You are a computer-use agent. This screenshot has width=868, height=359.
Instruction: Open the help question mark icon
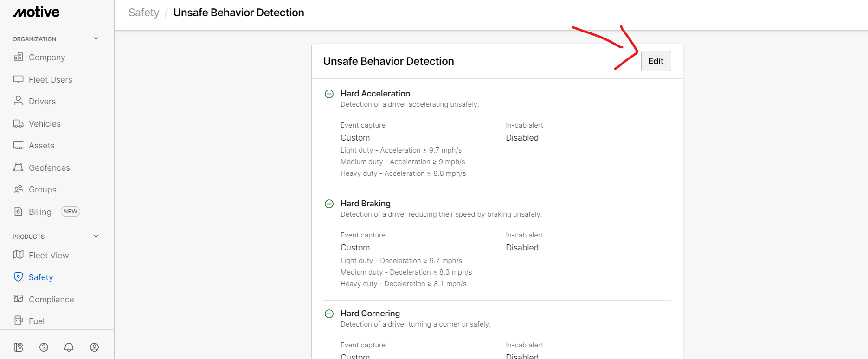coord(44,347)
